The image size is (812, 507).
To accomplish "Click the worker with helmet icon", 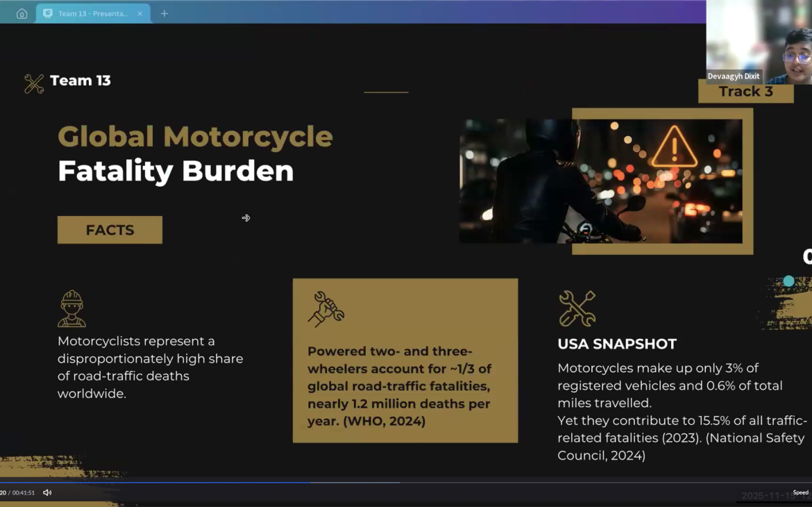I will [71, 308].
